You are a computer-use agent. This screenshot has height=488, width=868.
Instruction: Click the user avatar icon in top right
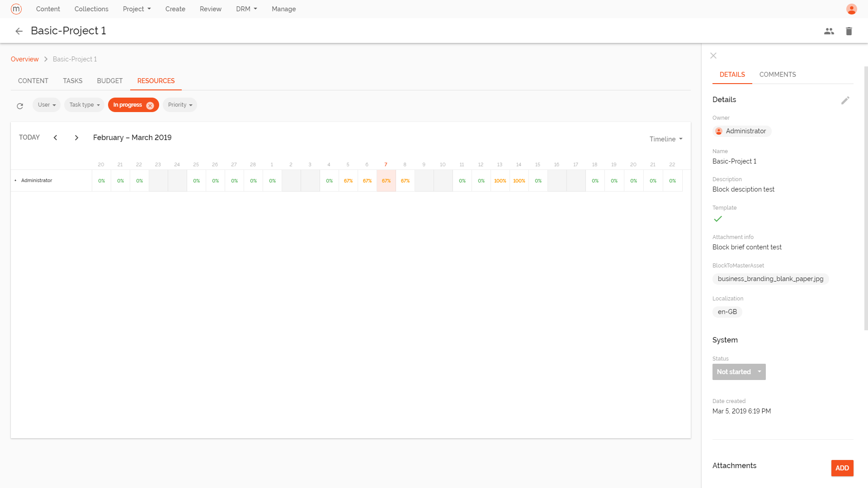click(x=851, y=9)
